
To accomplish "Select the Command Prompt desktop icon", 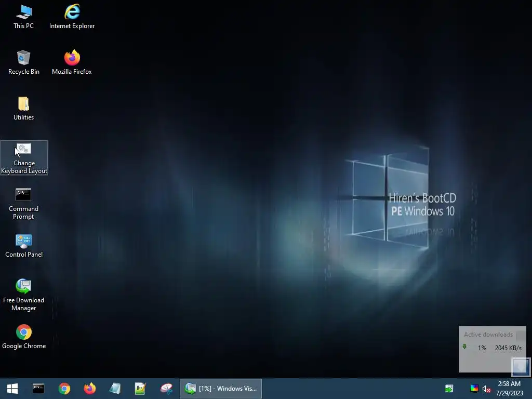I will point(23,204).
